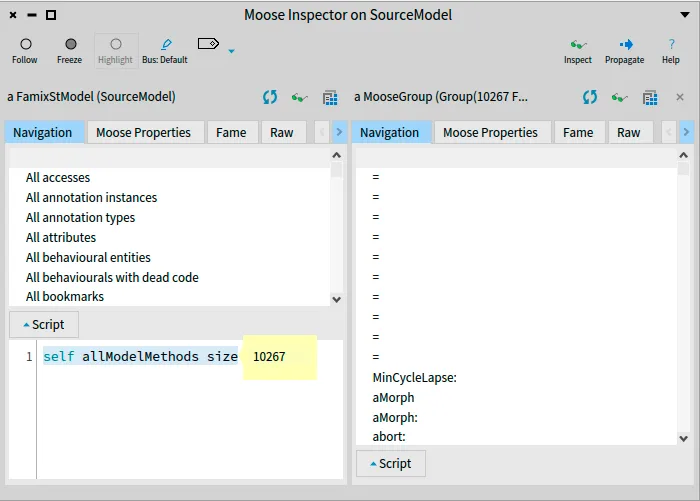Open MooseGroup pane browse table icon
The width and height of the screenshot is (700, 501).
click(650, 97)
